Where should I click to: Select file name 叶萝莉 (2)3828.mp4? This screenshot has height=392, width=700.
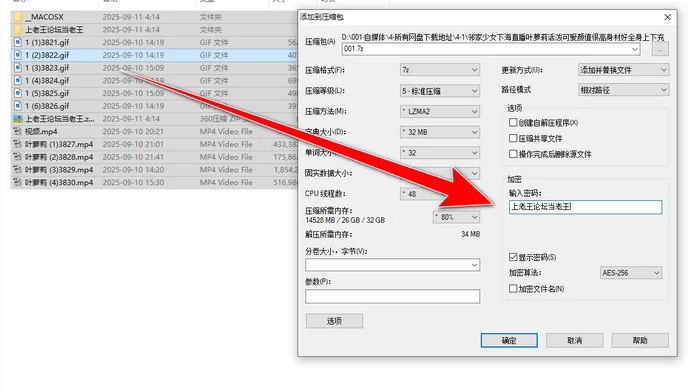[x=59, y=157]
